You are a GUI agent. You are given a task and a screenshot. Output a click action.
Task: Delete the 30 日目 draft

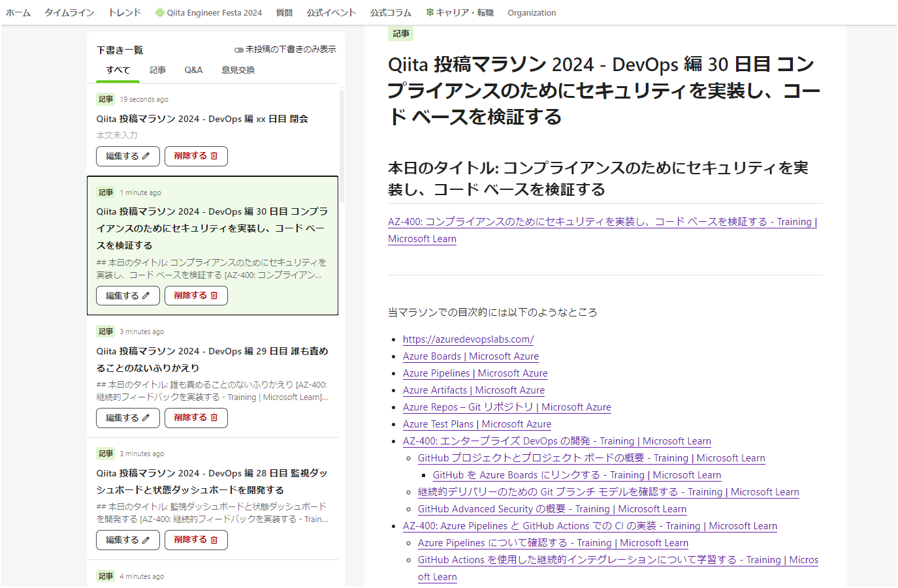(196, 296)
